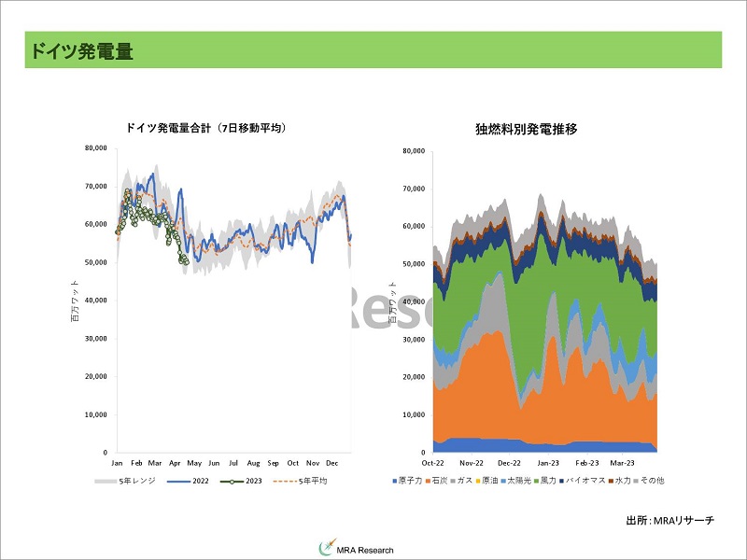
Task: Select the 風力 green legend swatch
Action: (536, 481)
